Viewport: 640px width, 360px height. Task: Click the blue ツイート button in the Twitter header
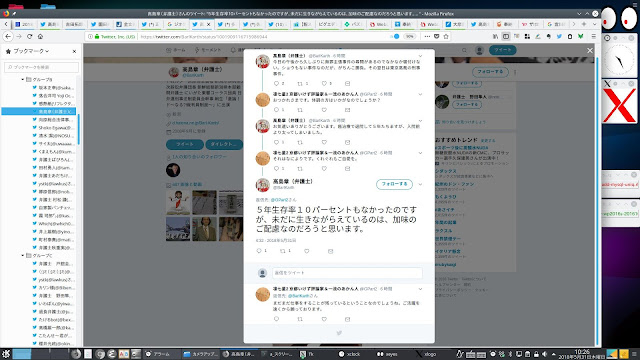pyautogui.click(x=502, y=50)
